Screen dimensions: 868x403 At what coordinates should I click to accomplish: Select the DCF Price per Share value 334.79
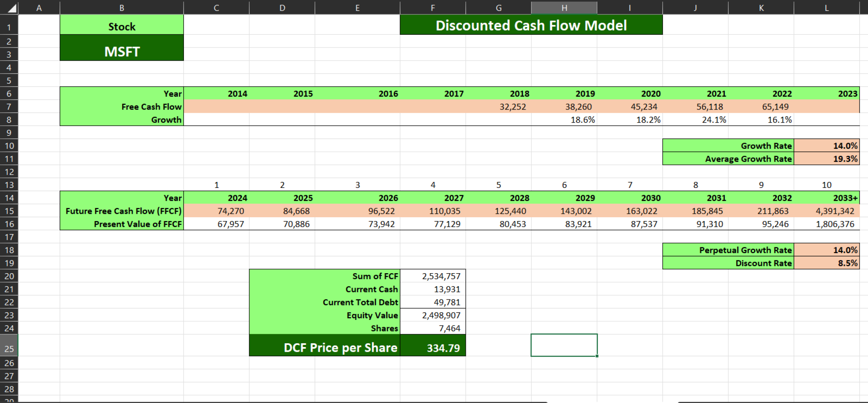pyautogui.click(x=432, y=347)
